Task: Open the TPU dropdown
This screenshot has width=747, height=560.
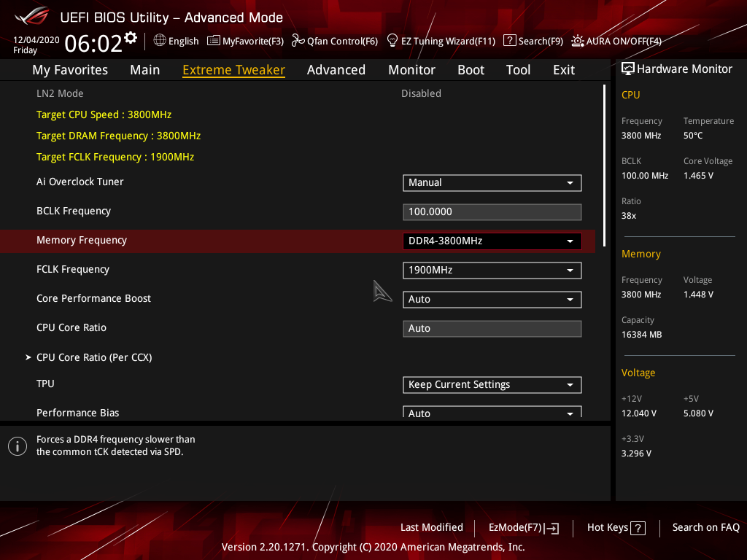Action: point(492,384)
